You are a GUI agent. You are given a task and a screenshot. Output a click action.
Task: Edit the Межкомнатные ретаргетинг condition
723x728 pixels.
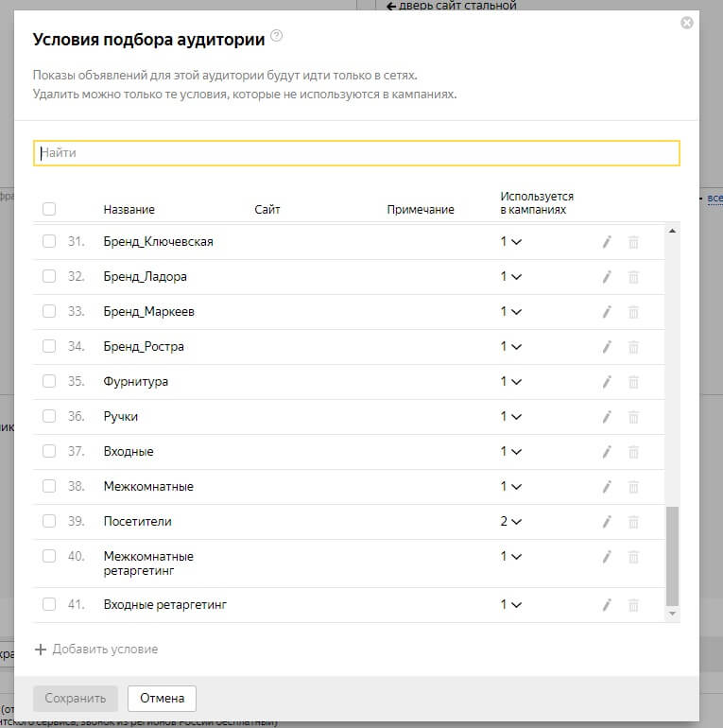(x=607, y=557)
